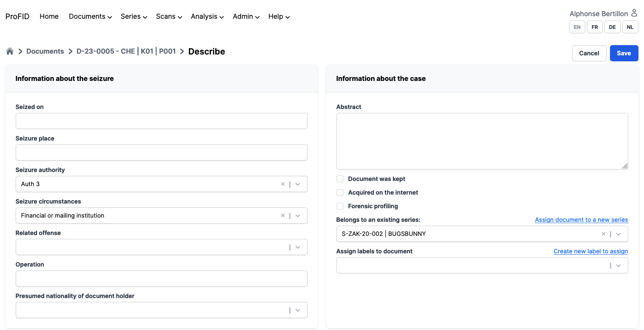Click Assign document to a new series
The width and height of the screenshot is (644, 330).
pos(581,220)
